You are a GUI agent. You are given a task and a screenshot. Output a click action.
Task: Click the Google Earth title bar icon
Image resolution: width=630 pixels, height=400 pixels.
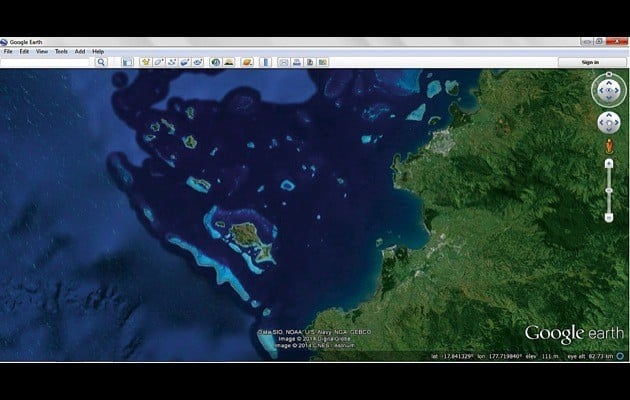pyautogui.click(x=4, y=42)
